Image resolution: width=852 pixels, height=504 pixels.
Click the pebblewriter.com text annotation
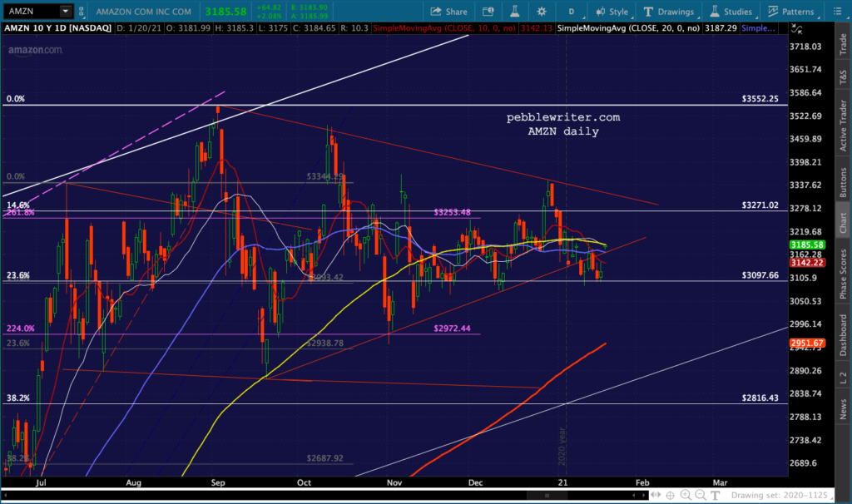point(563,117)
